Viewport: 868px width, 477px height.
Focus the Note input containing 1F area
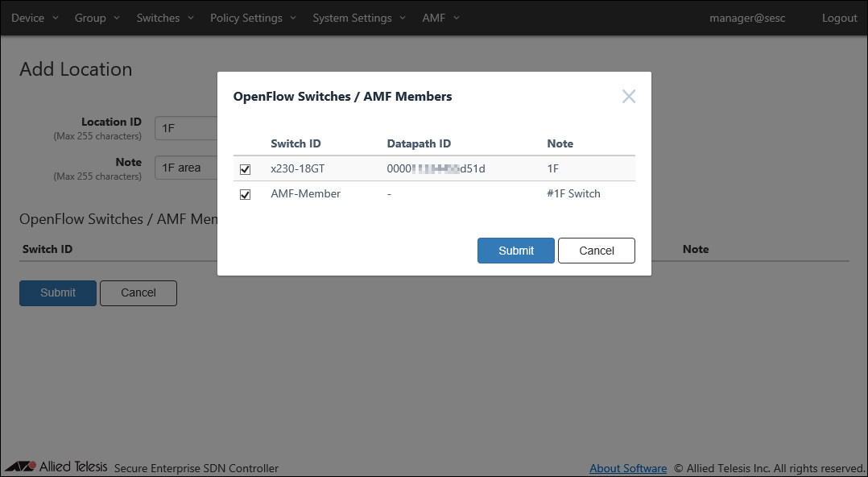click(186, 168)
